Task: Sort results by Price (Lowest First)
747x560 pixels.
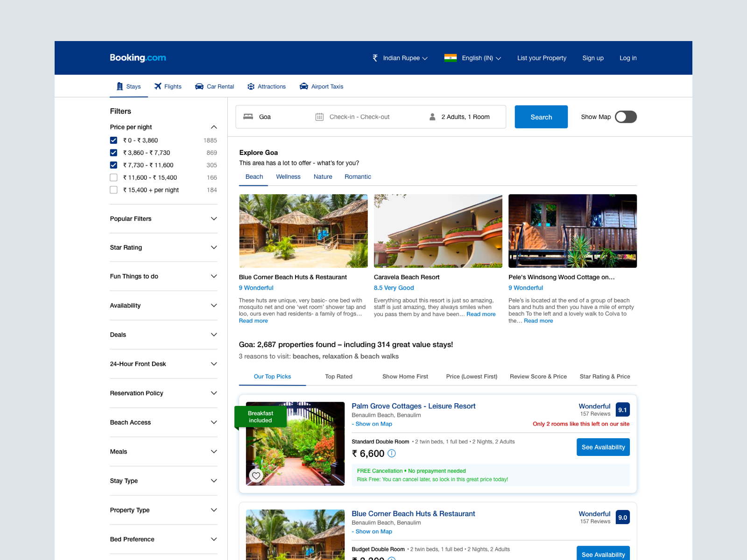Action: [472, 377]
